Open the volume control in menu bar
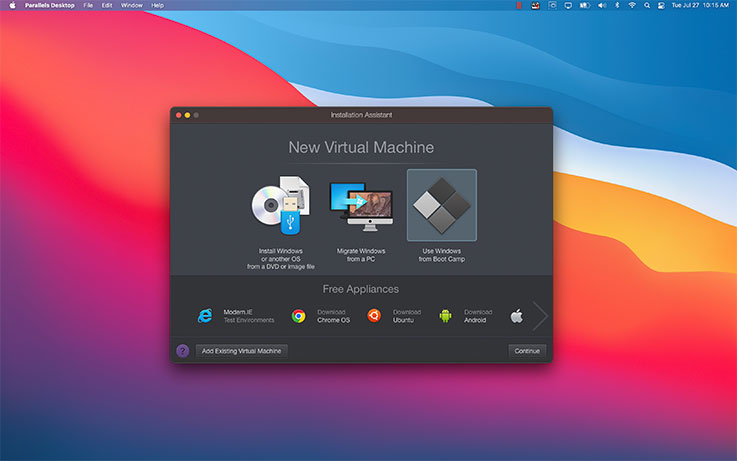737x461 pixels. tap(602, 5)
